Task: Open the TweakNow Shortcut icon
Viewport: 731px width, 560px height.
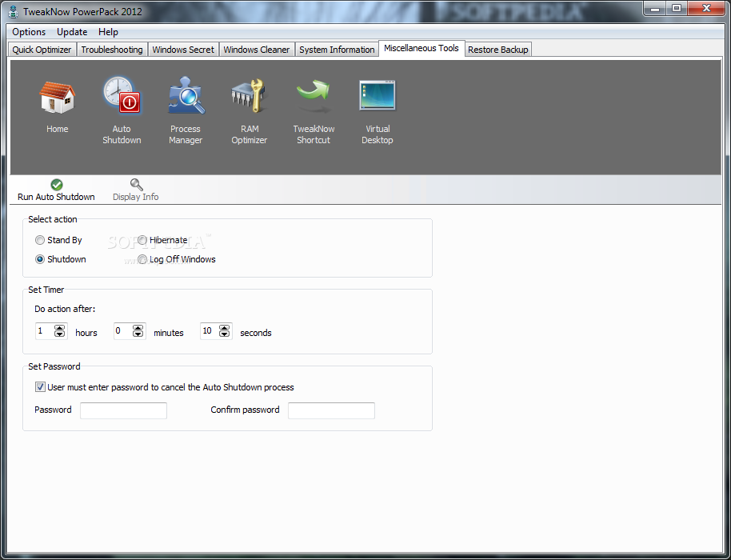Action: pos(314,95)
